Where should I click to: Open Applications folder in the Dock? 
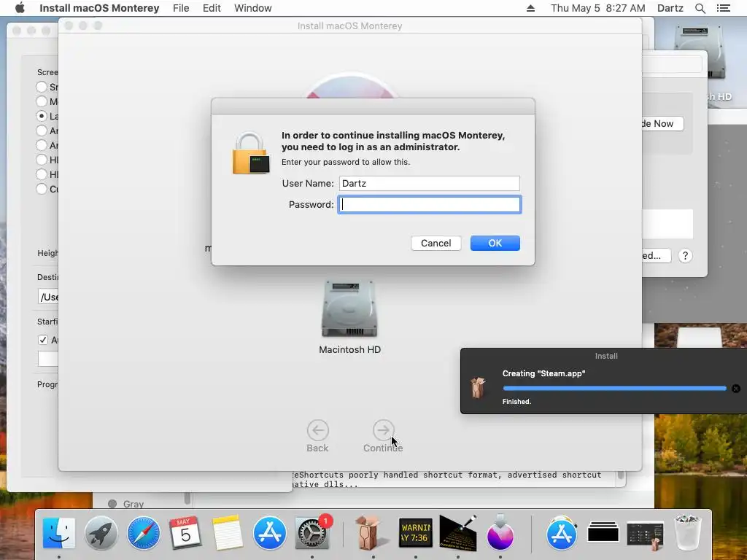pyautogui.click(x=561, y=533)
